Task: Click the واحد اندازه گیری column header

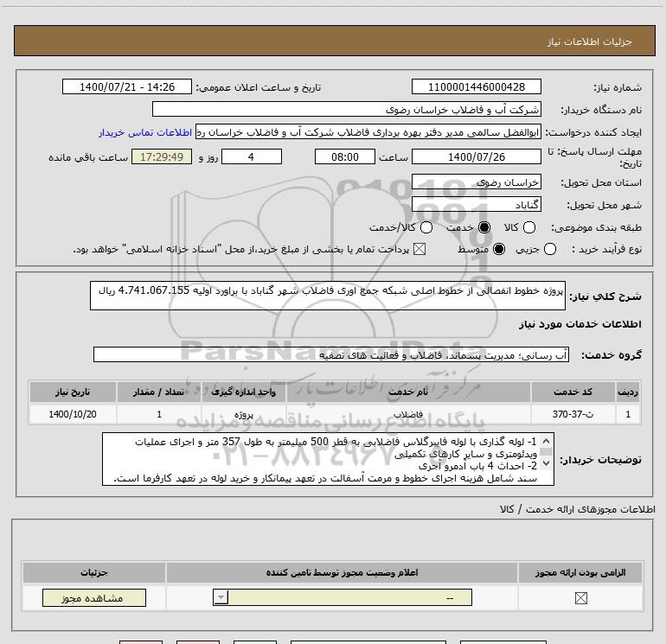Action: click(x=244, y=392)
